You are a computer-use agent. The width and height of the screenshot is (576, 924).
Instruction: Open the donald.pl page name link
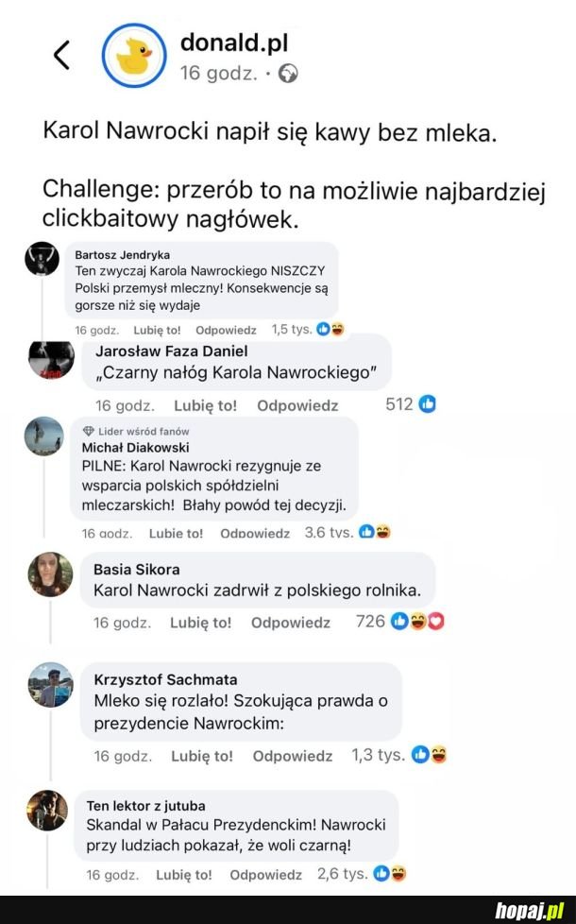(x=233, y=43)
